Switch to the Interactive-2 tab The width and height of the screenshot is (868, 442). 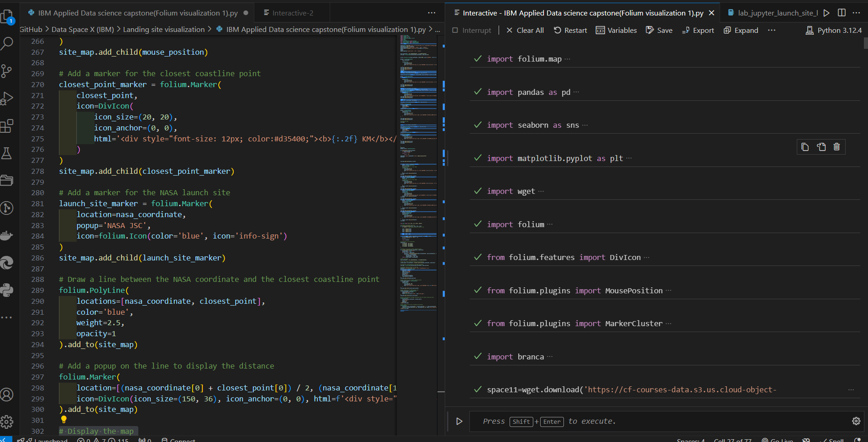coord(293,13)
